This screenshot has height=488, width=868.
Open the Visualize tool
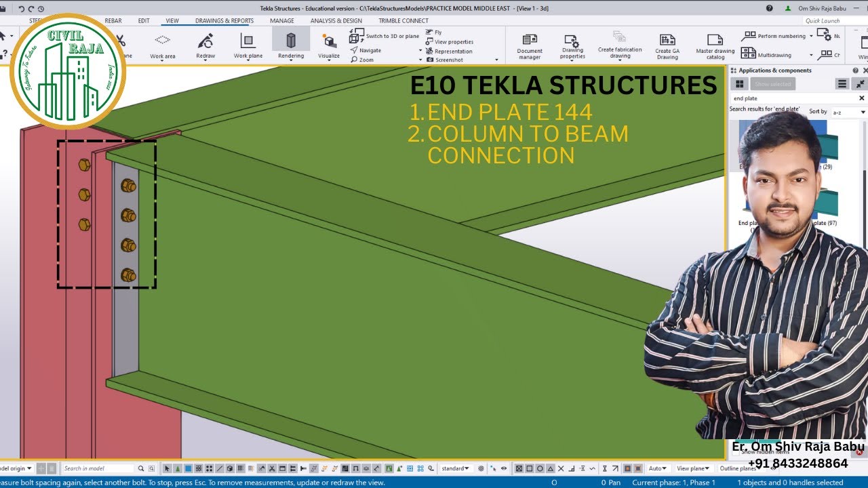coord(329,45)
